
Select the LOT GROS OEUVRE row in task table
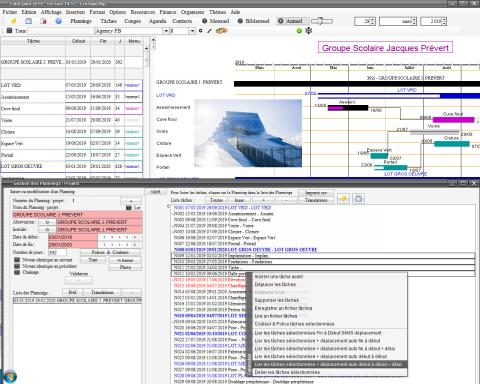point(71,166)
